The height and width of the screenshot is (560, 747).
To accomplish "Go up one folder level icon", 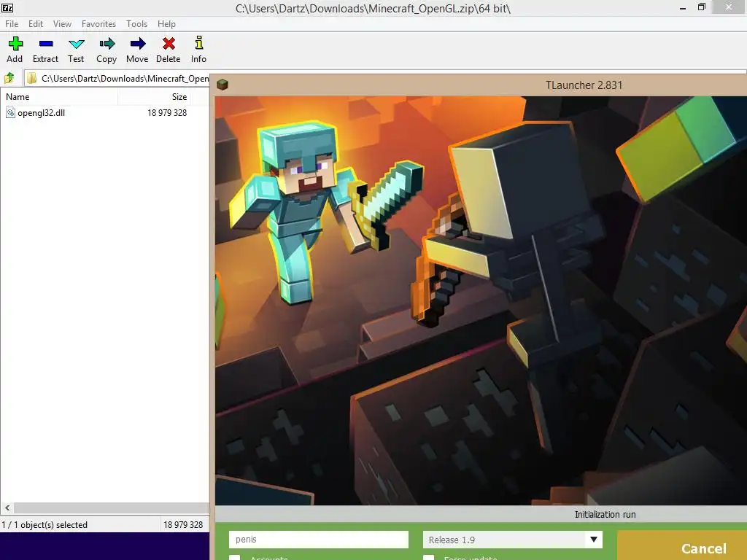I will pyautogui.click(x=9, y=78).
